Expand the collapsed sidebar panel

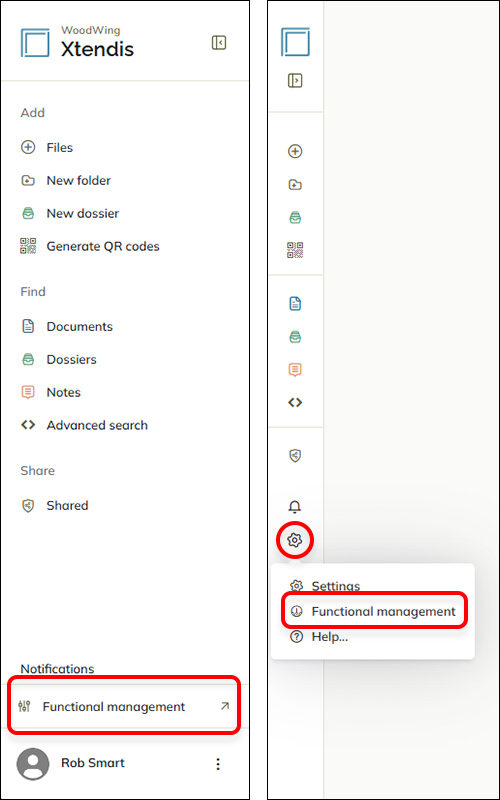point(295,80)
